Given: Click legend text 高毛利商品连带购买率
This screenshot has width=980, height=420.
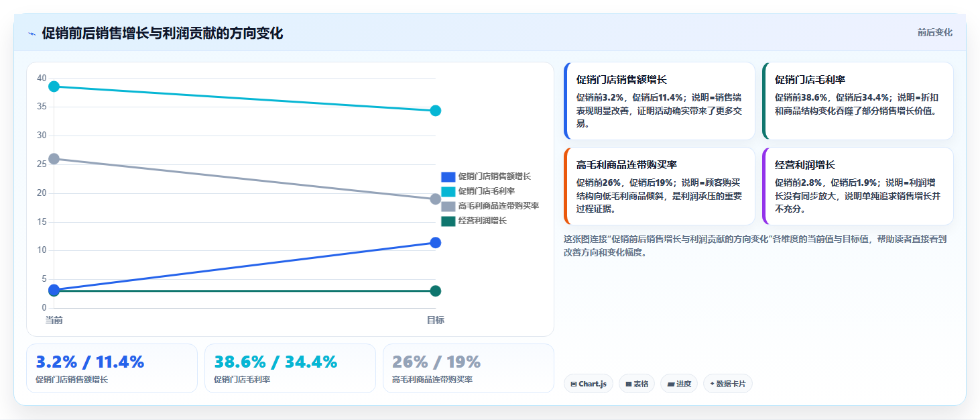Looking at the screenshot, I should (x=499, y=206).
